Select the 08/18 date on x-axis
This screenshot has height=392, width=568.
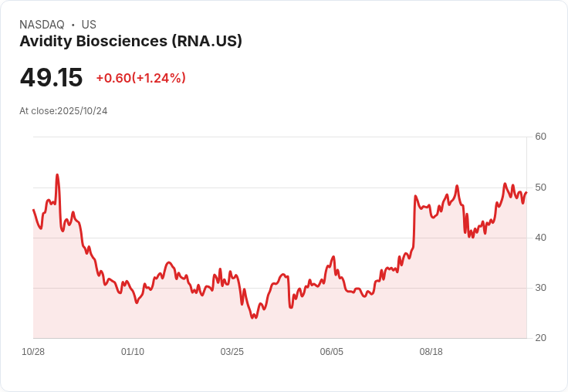coord(431,352)
